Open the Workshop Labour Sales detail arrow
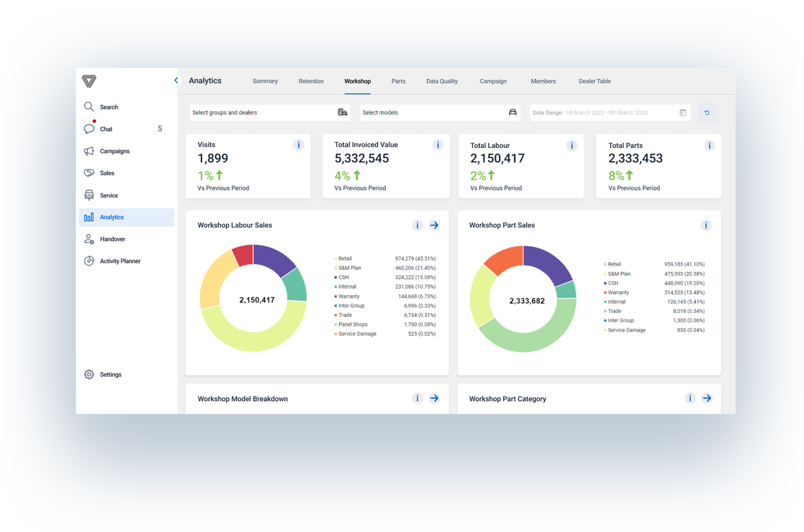The width and height of the screenshot is (804, 532). [x=434, y=225]
